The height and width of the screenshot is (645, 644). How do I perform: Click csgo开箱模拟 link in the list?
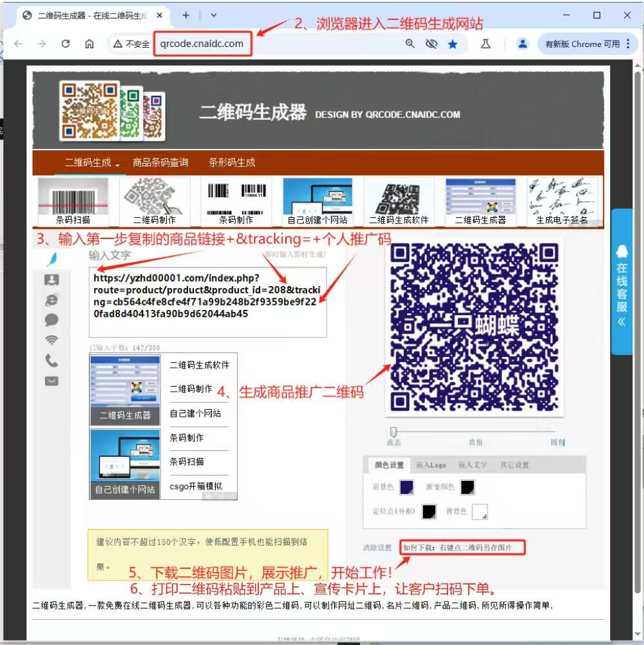(196, 486)
